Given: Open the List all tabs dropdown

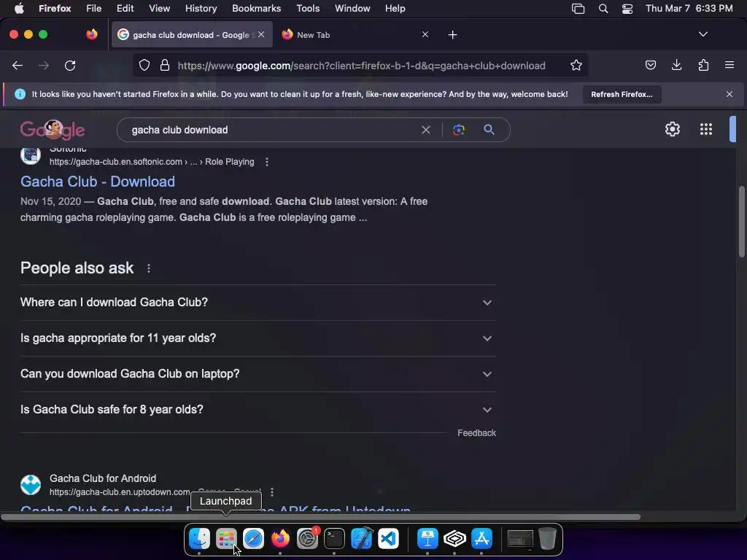Looking at the screenshot, I should click(703, 34).
